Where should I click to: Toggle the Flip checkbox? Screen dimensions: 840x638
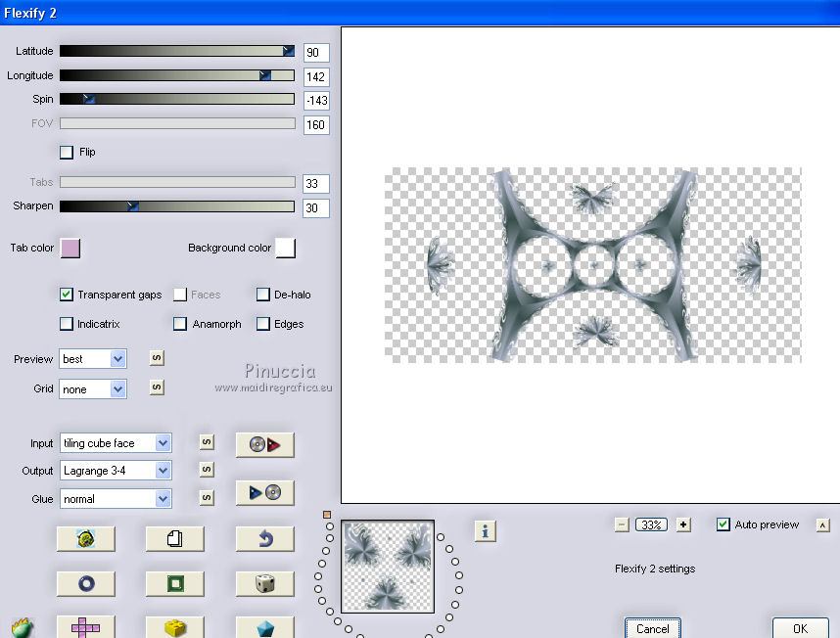pyautogui.click(x=67, y=152)
